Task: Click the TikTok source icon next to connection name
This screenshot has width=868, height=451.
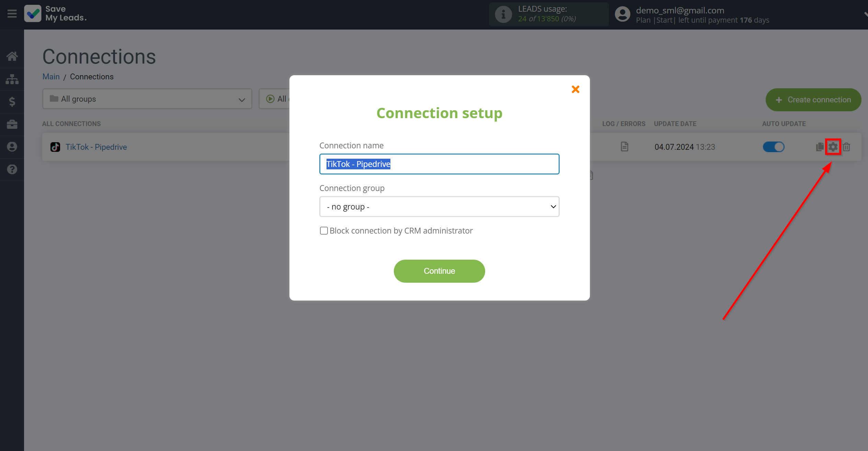Action: (x=55, y=147)
